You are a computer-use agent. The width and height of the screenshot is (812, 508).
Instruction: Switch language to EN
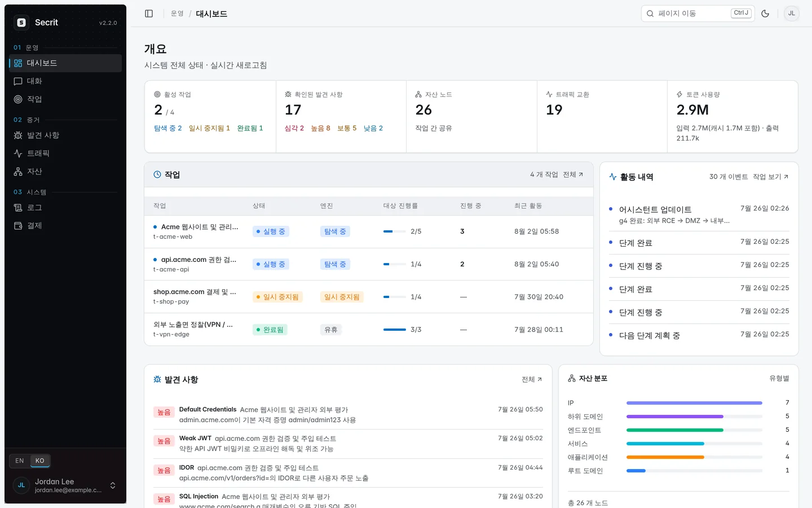[20, 461]
